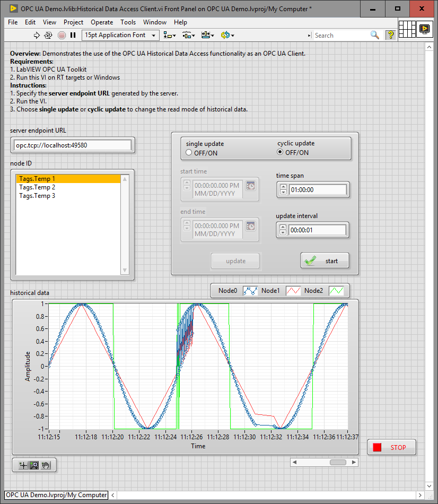Open the Help menu
This screenshot has width=438, height=504.
pos(180,22)
